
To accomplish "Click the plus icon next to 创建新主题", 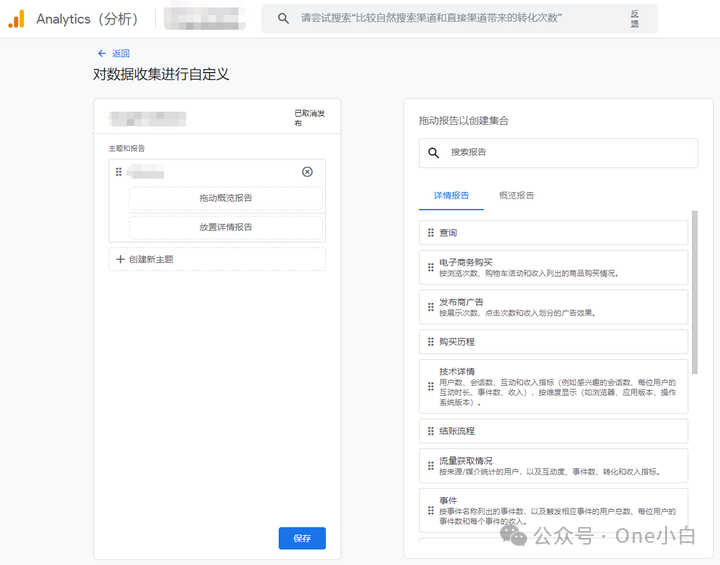I will pyautogui.click(x=120, y=259).
